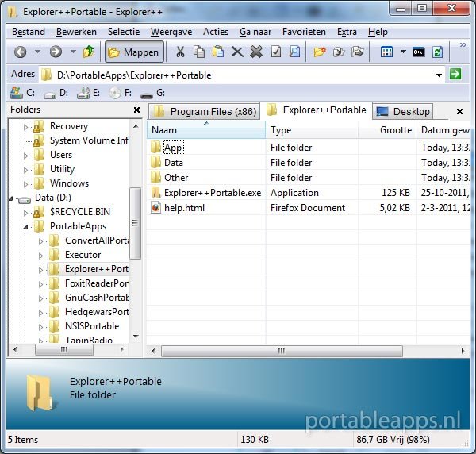Open the address bar dropdown

click(x=439, y=75)
